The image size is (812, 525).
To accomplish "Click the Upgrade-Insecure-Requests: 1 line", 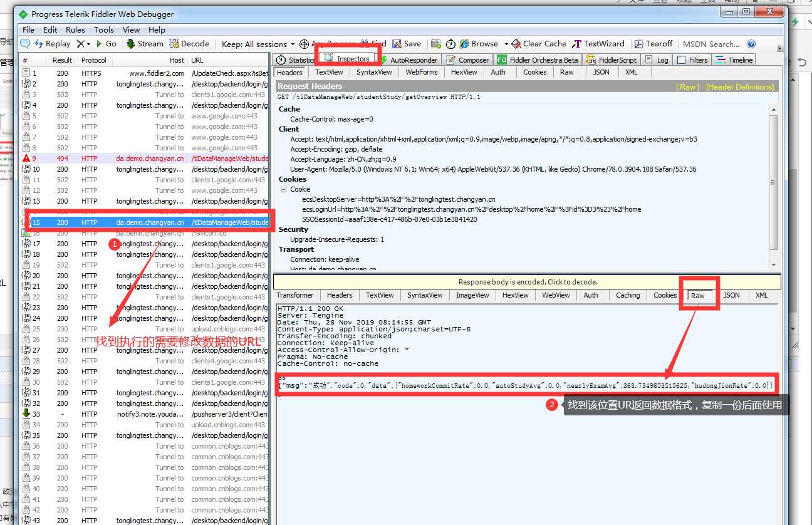I will [337, 239].
